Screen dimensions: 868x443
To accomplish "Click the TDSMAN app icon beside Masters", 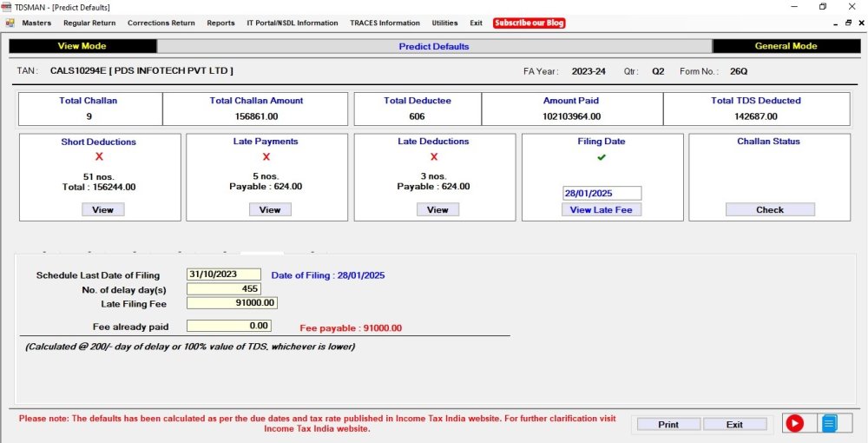I will [10, 23].
